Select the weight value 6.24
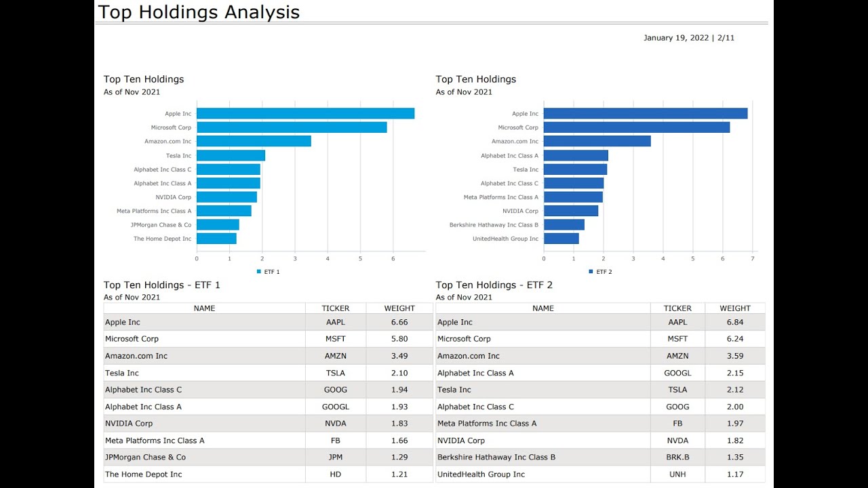Image resolution: width=868 pixels, height=488 pixels. point(735,339)
